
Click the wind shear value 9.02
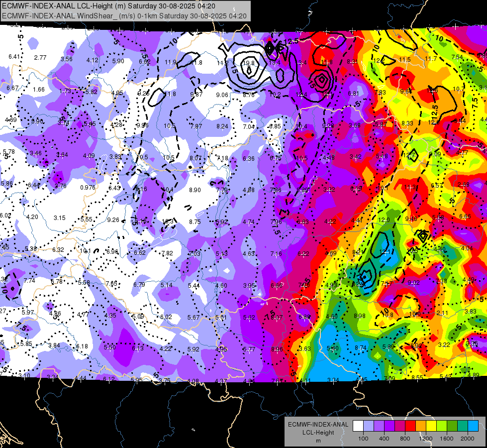coord(414,282)
